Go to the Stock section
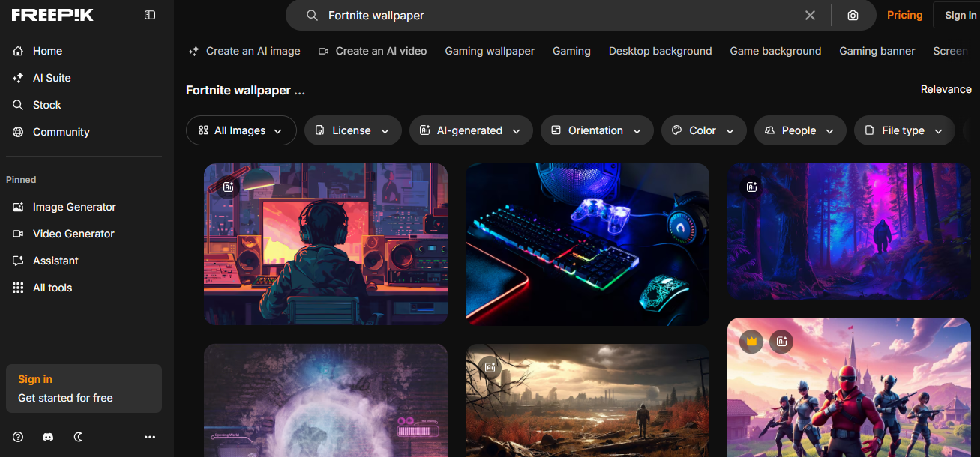The height and width of the screenshot is (457, 980). pyautogui.click(x=46, y=105)
